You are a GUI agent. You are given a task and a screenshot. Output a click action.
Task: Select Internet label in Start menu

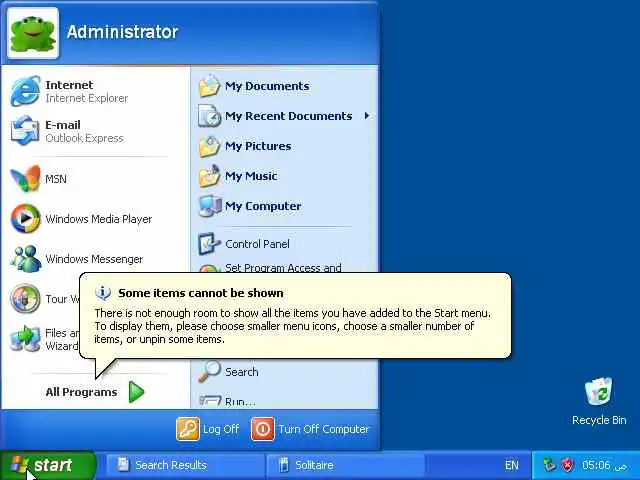pyautogui.click(x=69, y=85)
